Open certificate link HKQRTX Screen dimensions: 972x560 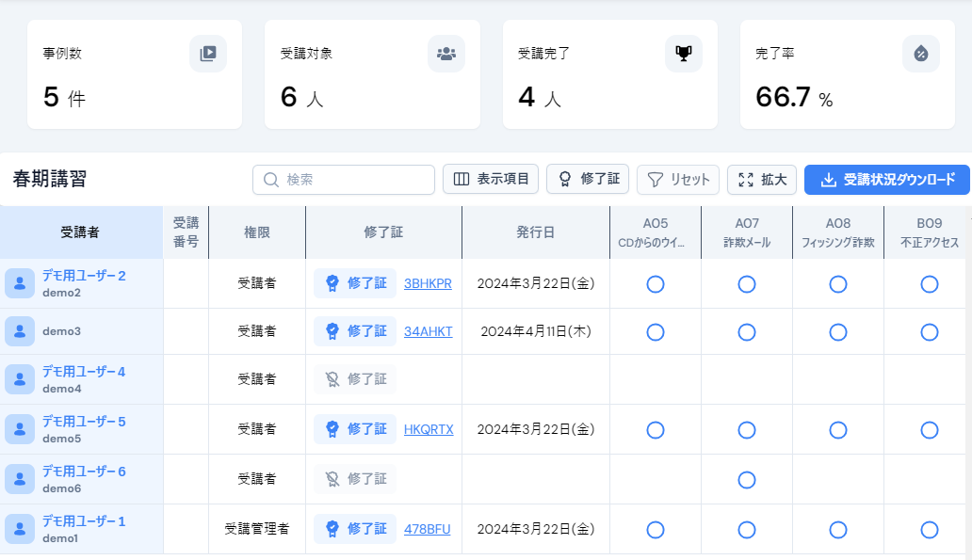pos(429,429)
